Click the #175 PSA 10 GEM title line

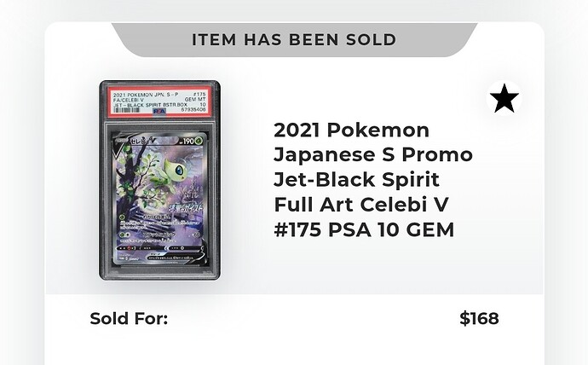tap(364, 229)
